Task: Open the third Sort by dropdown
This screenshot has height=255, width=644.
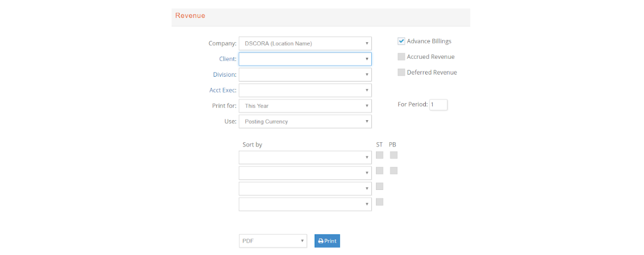Action: pyautogui.click(x=305, y=188)
